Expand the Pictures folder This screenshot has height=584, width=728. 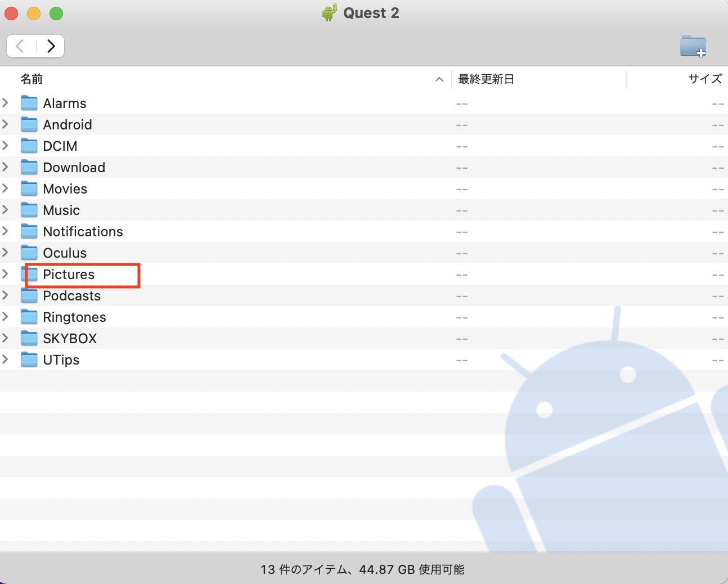pos(6,273)
